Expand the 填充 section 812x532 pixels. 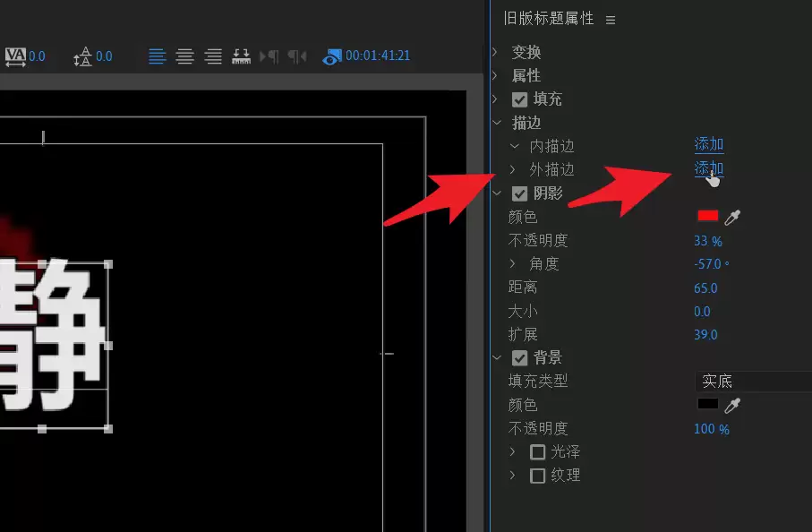click(495, 99)
